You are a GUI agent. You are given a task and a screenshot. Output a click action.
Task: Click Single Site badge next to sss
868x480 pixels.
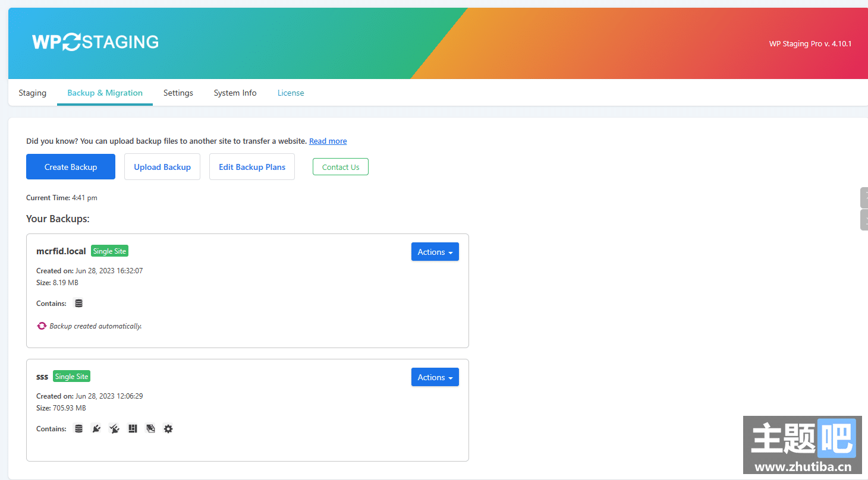pos(71,377)
